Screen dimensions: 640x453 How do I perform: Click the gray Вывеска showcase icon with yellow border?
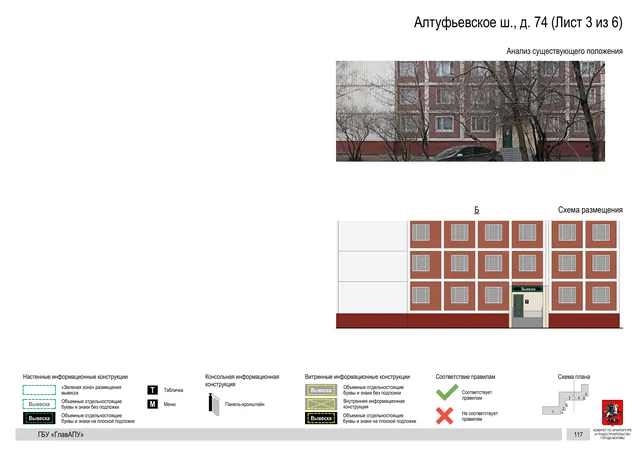(x=321, y=390)
